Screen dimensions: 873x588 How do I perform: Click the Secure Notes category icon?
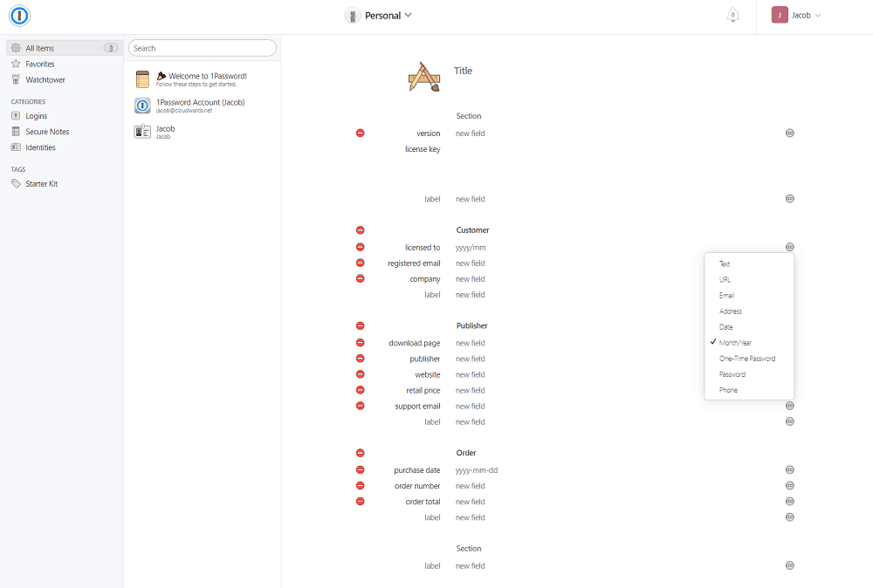[16, 131]
